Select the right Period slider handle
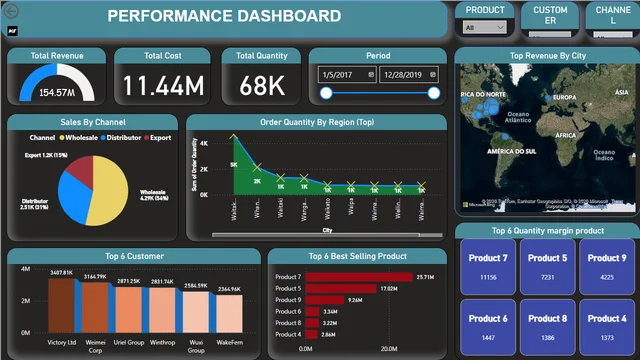Image resolution: width=640 pixels, height=360 pixels. (x=434, y=93)
